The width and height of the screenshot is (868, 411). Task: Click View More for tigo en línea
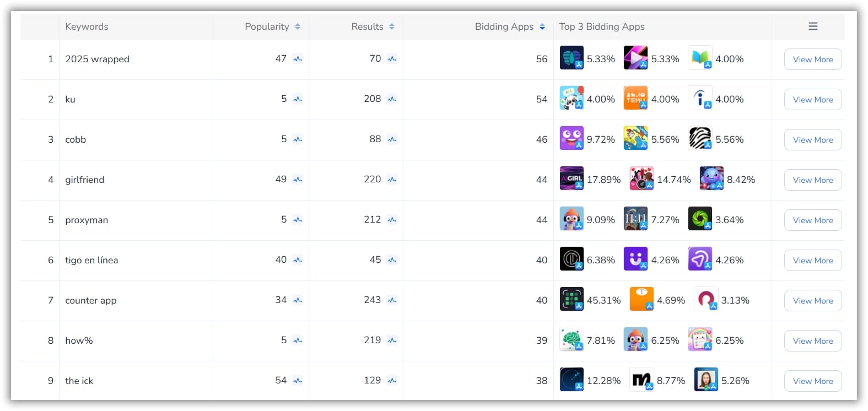coord(813,261)
